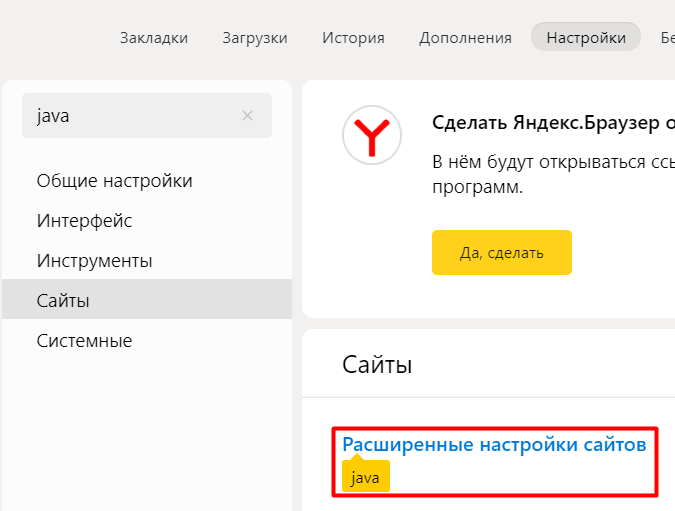Select Сайты in the left sidebar
This screenshot has width=675, height=511.
click(147, 299)
